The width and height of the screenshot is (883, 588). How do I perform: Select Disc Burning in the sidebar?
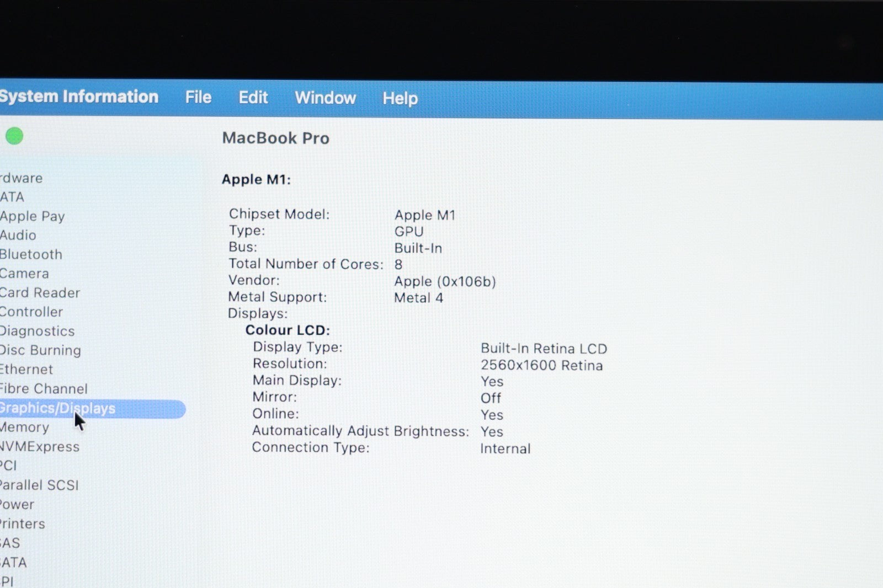click(41, 350)
